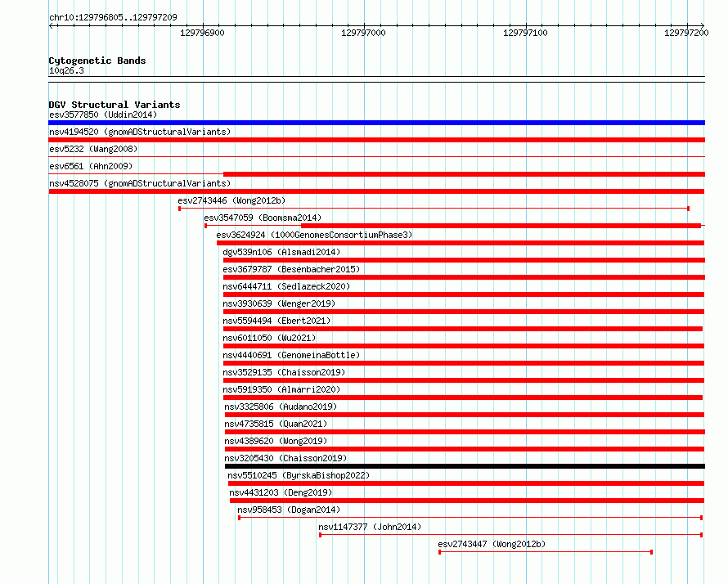Image resolution: width=728 pixels, height=584 pixels.
Task: Click the nsv4389620 (Wong2019) label
Action: click(276, 441)
